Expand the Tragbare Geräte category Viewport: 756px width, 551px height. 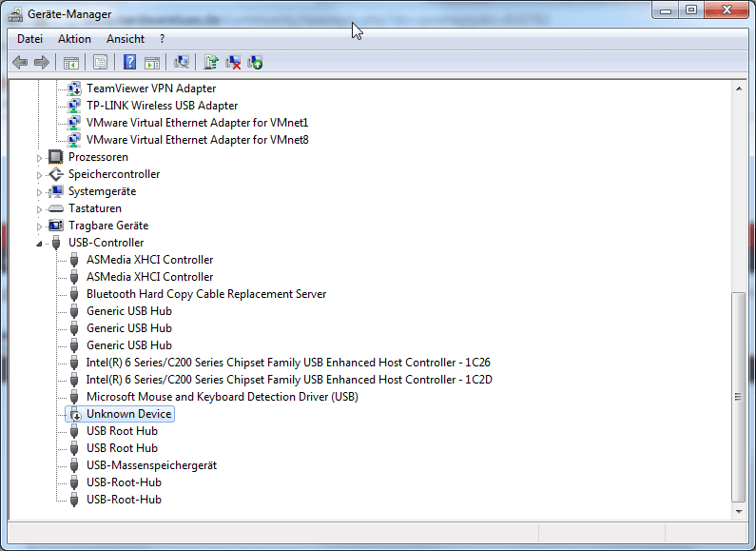[40, 226]
